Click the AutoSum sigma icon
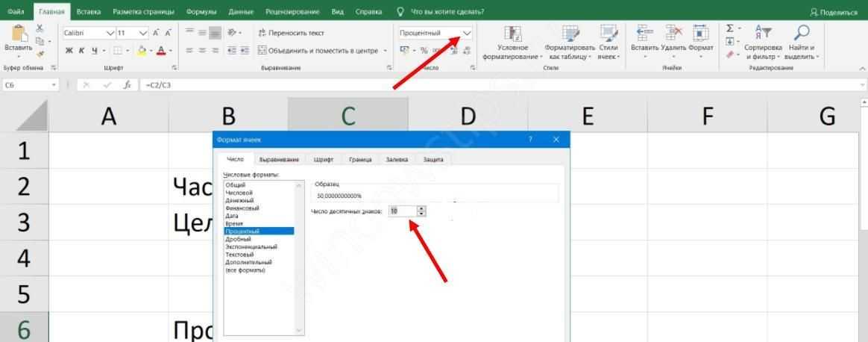 (x=730, y=28)
